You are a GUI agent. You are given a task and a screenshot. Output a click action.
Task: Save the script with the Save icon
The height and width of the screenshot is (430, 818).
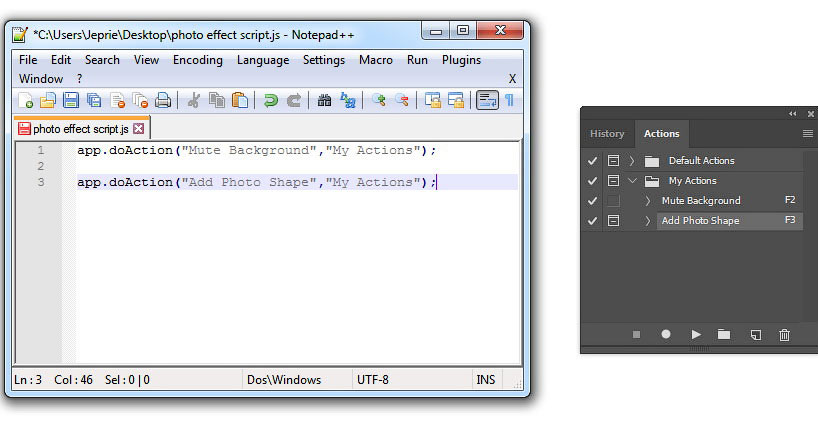pos(70,100)
